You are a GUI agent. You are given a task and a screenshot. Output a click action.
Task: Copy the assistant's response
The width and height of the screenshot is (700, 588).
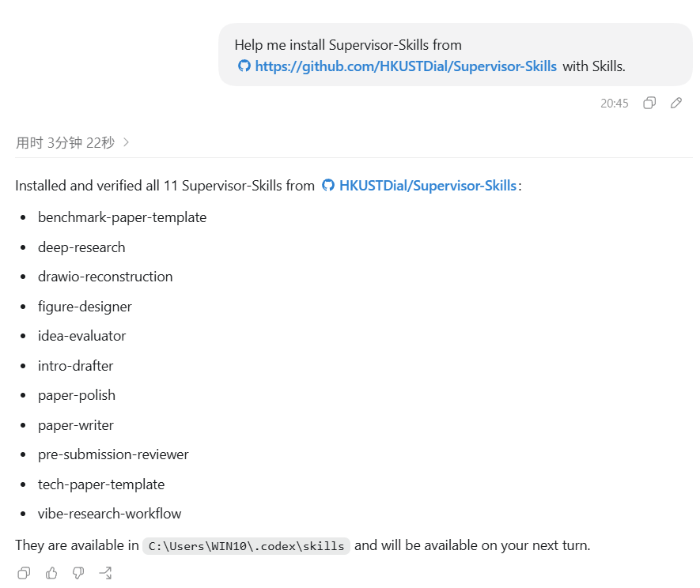tap(24, 573)
